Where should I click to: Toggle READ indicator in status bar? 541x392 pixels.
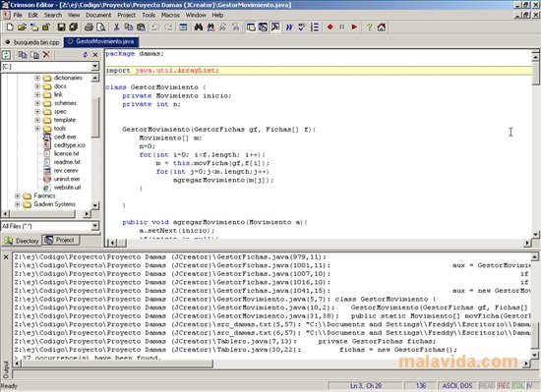tap(487, 386)
